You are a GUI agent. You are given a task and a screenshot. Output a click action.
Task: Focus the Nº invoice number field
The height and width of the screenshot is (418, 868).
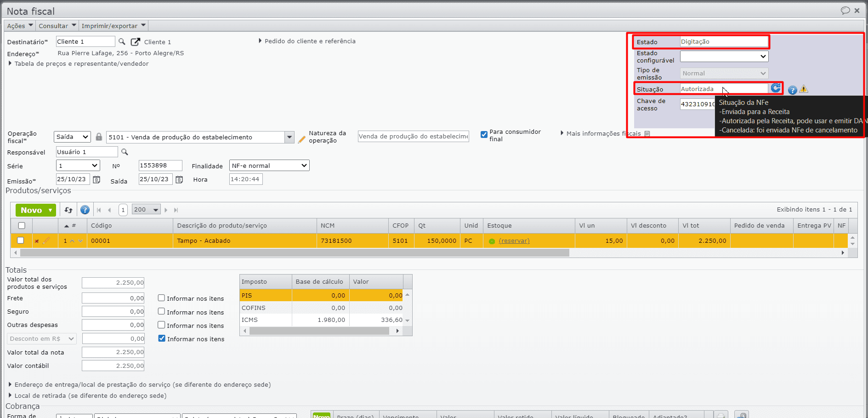coord(160,166)
